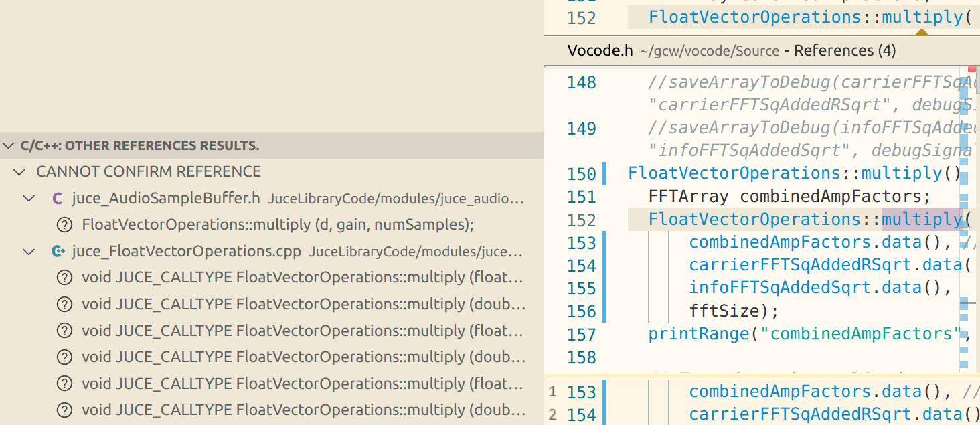
Task: Click FloatVectorOperations::multiply() on peek line 150
Action: point(795,173)
